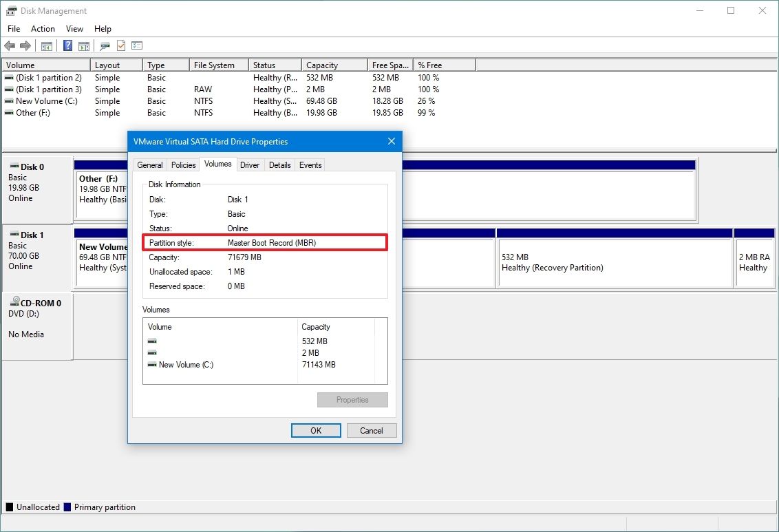Screen dimensions: 779x532
Task: Open the View menu
Action: pyautogui.click(x=74, y=29)
